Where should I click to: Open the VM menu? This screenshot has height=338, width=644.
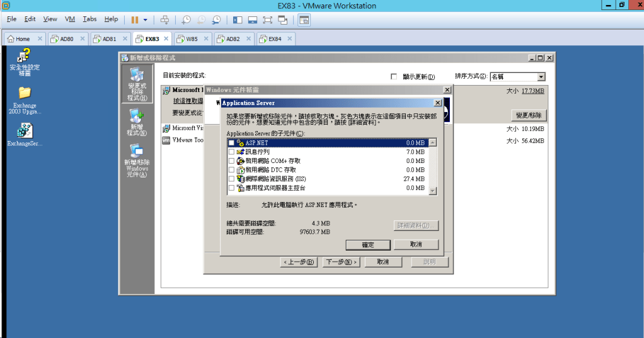click(70, 20)
